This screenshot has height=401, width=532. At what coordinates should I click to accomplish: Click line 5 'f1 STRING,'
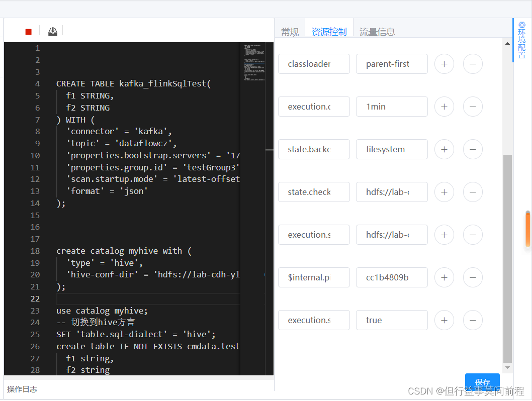tap(90, 95)
